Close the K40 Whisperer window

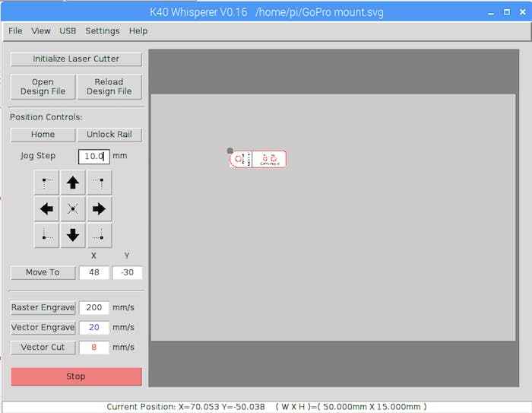[523, 12]
